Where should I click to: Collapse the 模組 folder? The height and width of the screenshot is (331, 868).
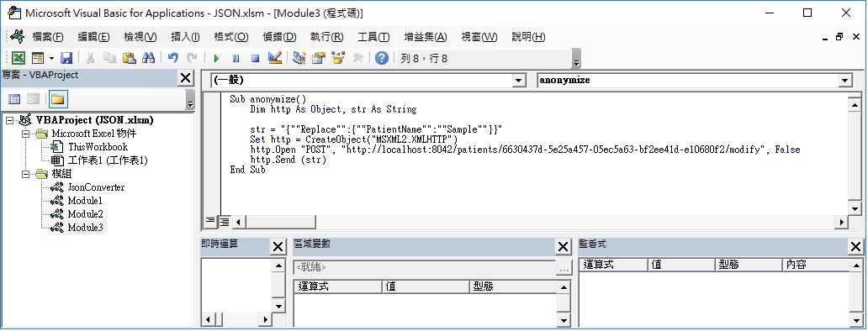click(25, 174)
